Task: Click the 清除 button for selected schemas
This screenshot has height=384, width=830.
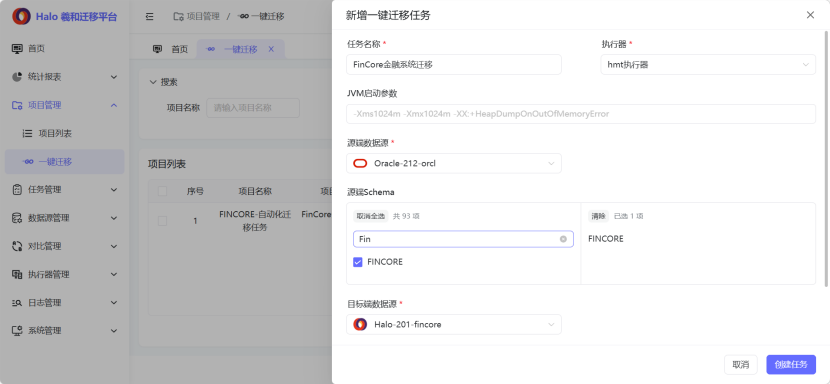Action: tap(598, 216)
